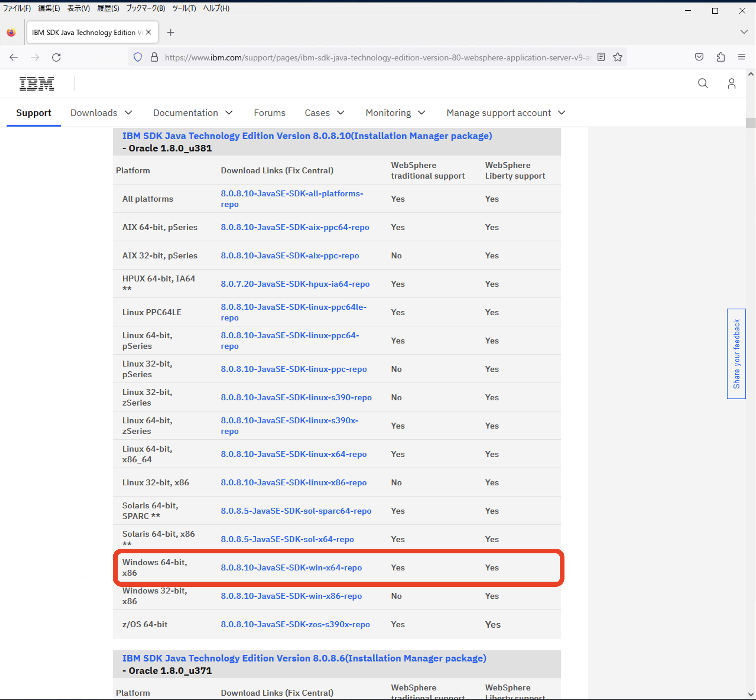Bookmark this page with the star icon

tap(618, 57)
